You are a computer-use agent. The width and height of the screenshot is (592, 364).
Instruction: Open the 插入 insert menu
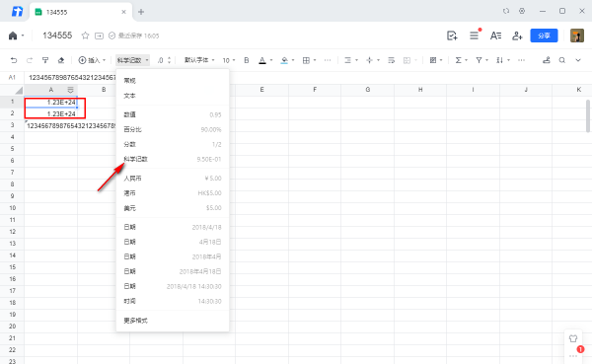[92, 60]
